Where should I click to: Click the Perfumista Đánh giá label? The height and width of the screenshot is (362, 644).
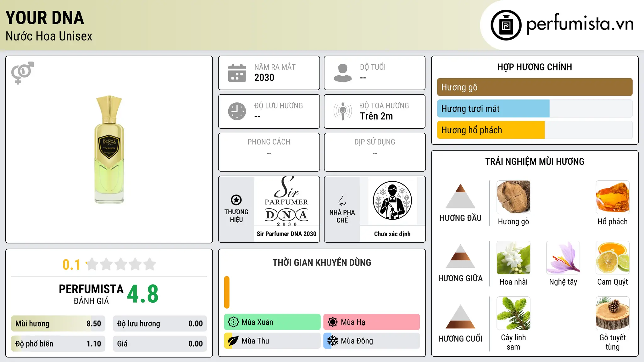[91, 294]
